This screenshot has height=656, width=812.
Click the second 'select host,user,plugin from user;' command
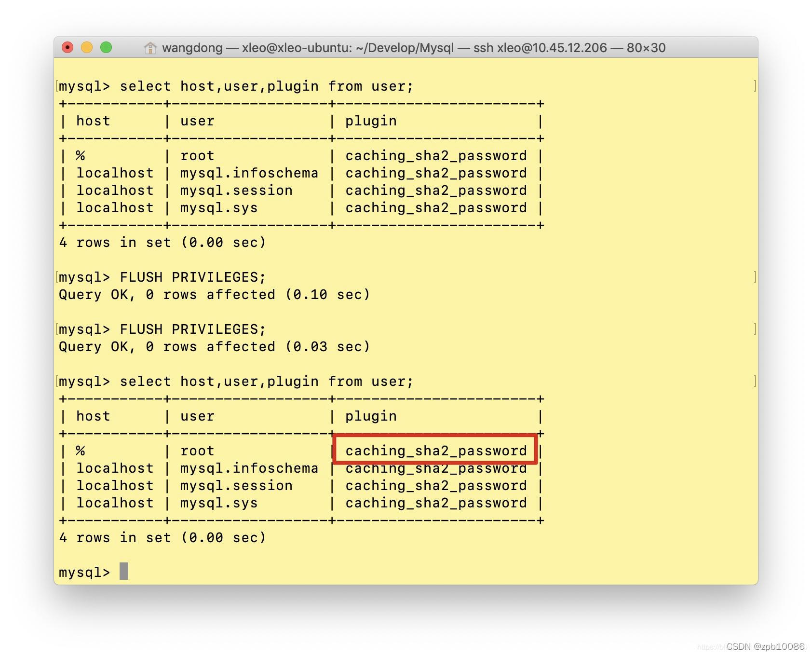(x=267, y=382)
